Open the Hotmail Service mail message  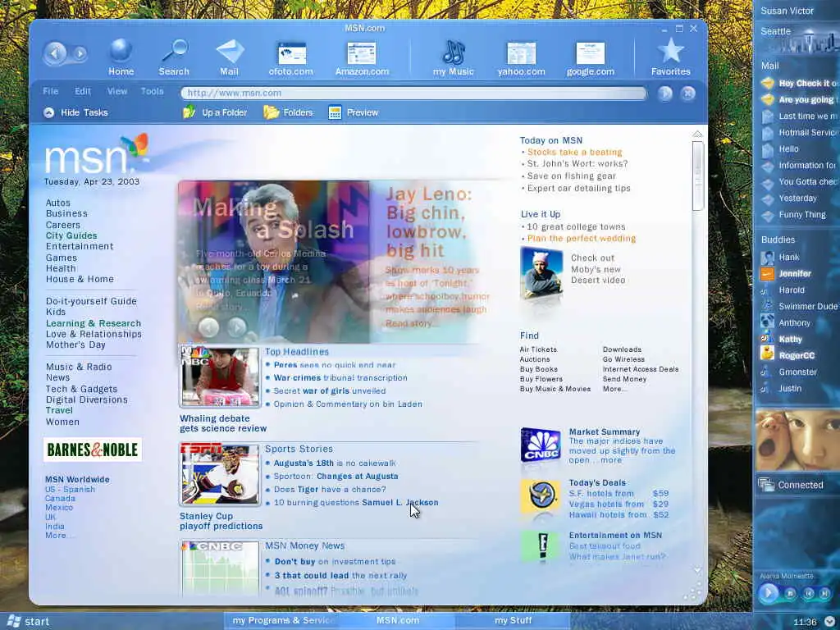click(x=800, y=132)
